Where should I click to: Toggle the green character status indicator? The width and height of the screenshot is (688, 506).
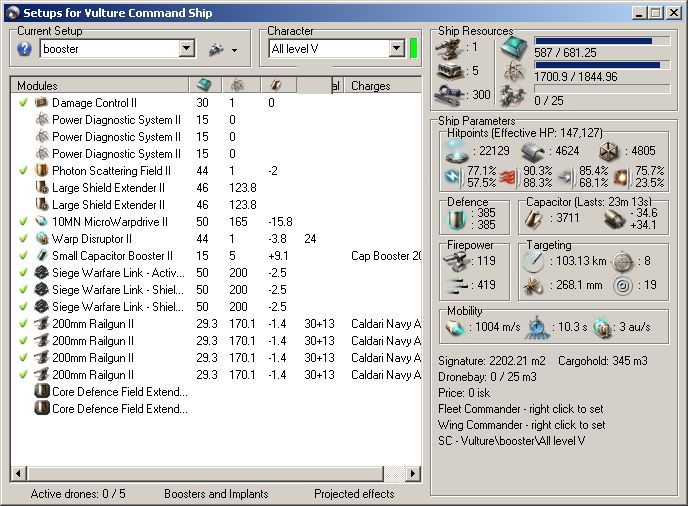pos(413,48)
